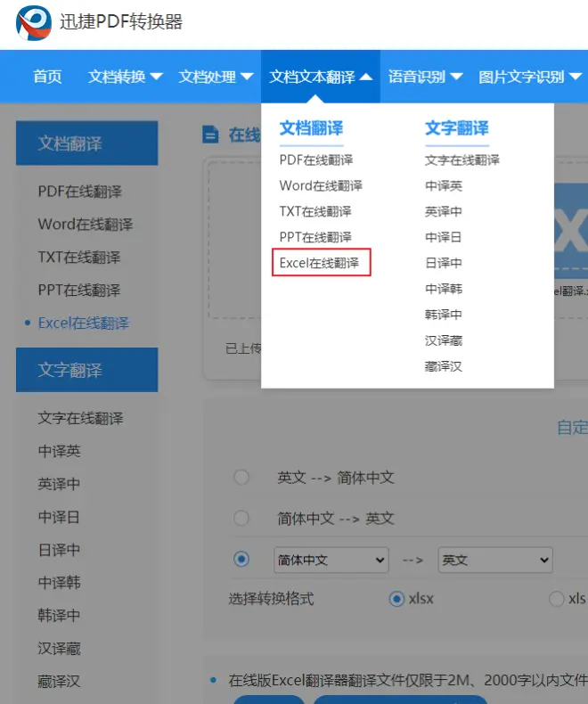Choose 韩译中 in the dropdown panel
This screenshot has height=704, width=588.
point(444,315)
